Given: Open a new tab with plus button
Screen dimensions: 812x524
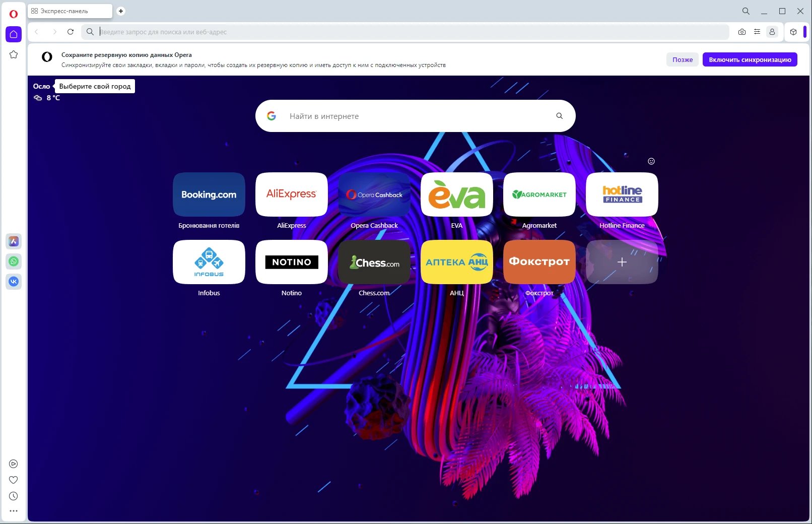Looking at the screenshot, I should [121, 11].
